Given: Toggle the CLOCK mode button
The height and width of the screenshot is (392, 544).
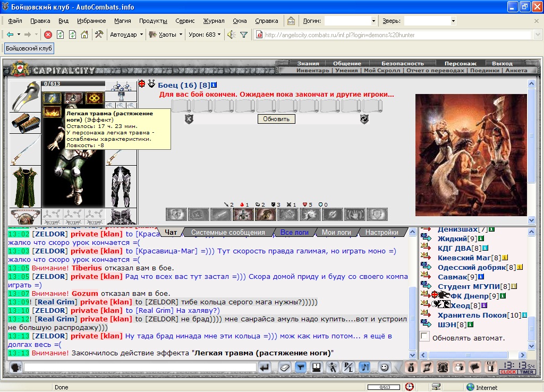Looking at the screenshot, I should click(x=508, y=372).
